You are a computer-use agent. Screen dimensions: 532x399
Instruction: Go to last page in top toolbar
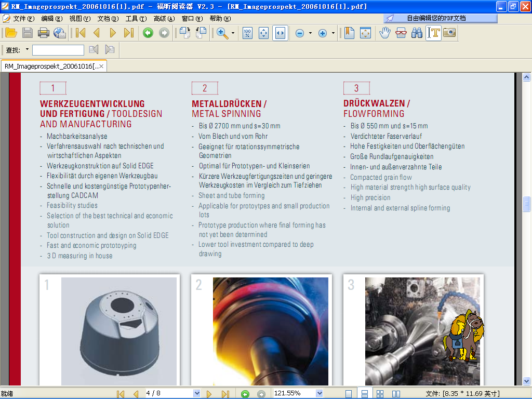129,33
